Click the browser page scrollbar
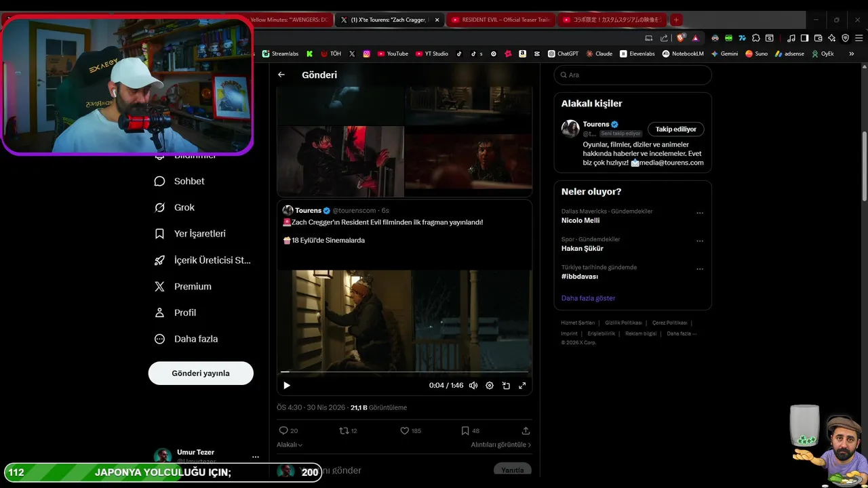Image resolution: width=868 pixels, height=488 pixels. tap(864, 166)
